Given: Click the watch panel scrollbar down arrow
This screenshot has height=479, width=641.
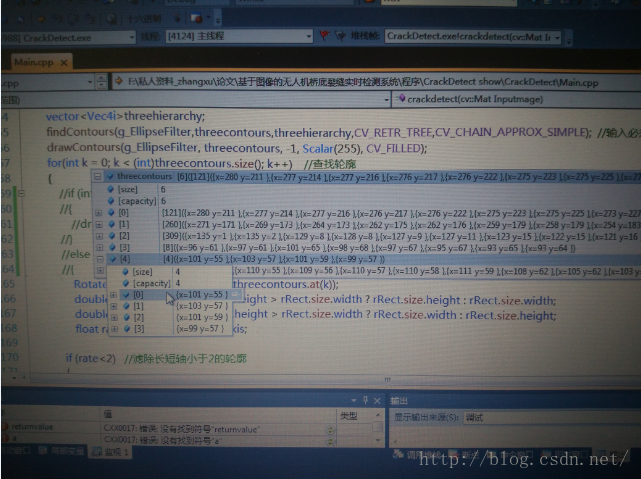Looking at the screenshot, I should pyautogui.click(x=378, y=441).
